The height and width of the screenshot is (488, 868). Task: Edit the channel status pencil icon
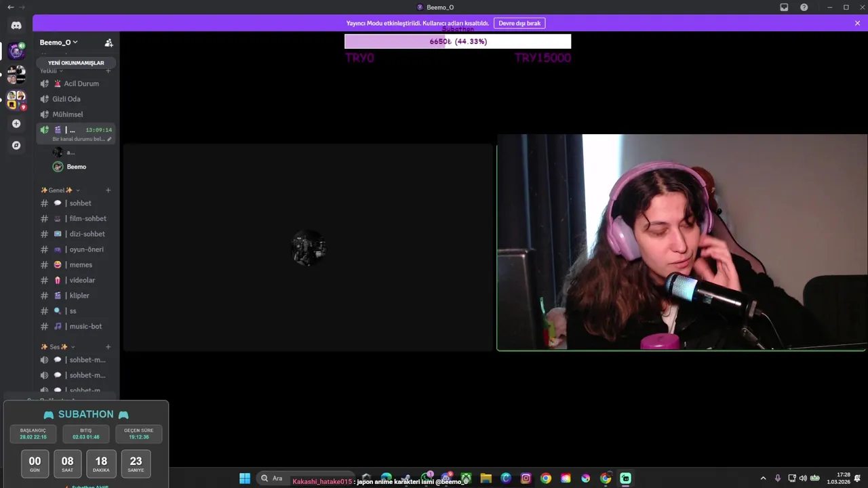(110, 139)
